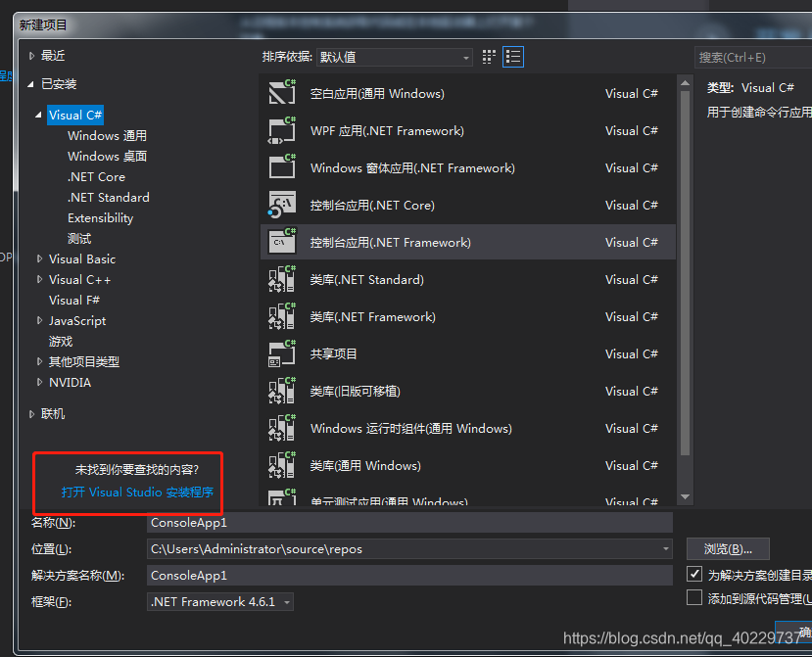
Task: Click the 名称 ConsoleApp1 field
Action: 409,523
